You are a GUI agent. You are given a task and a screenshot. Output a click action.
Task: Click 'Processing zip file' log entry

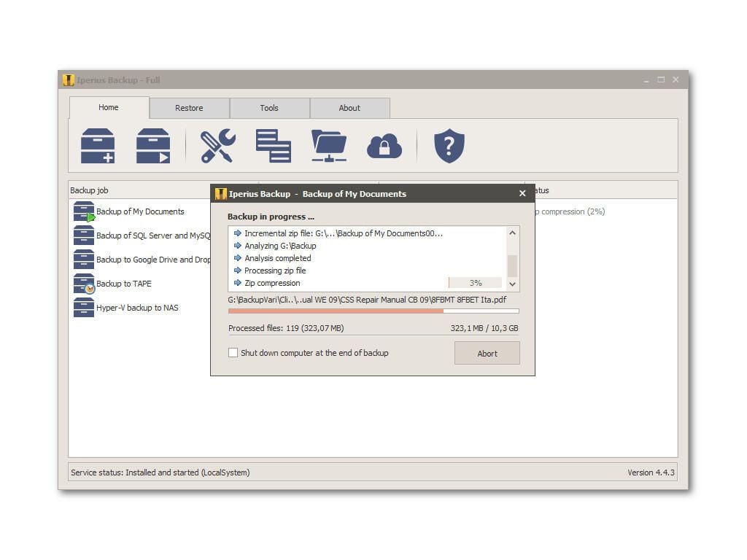[275, 271]
